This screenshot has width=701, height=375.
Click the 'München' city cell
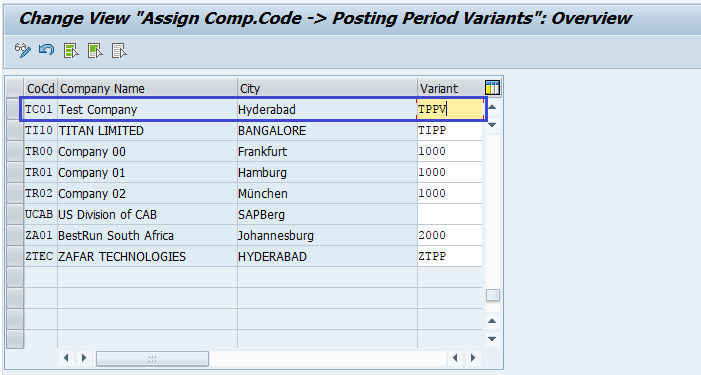(x=327, y=194)
